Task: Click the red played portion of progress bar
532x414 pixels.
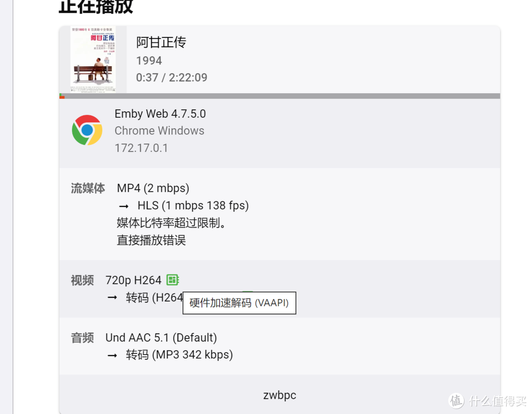Action: (62, 98)
